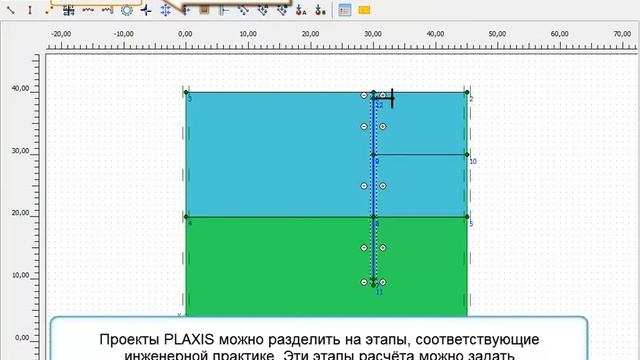
Task: Select geometry point 10 on right edge
Action: pos(467,155)
